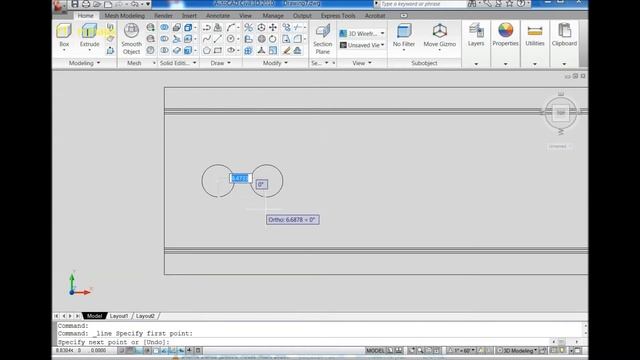The height and width of the screenshot is (360, 640).
Task: Open the 3D Modeling workspace dropdown
Action: click(x=517, y=351)
